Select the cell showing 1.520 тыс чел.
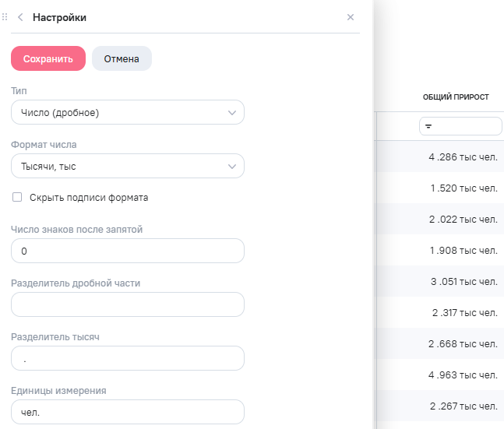The image size is (504, 429). point(463,188)
